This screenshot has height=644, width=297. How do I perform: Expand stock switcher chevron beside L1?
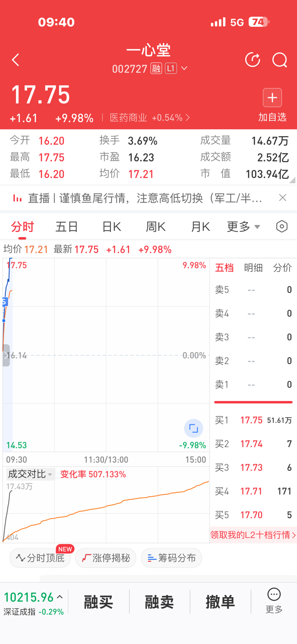point(184,69)
